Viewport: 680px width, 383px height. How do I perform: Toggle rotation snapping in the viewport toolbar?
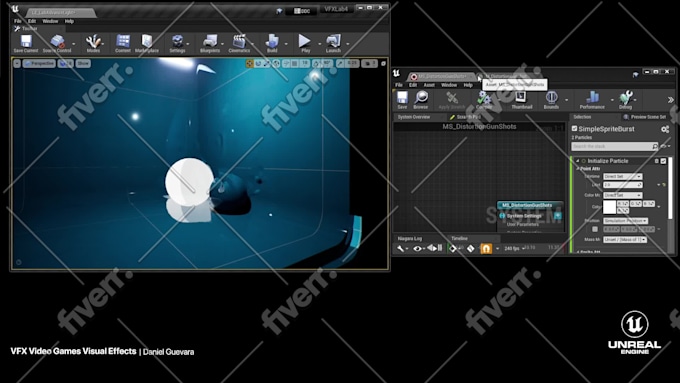pos(317,64)
